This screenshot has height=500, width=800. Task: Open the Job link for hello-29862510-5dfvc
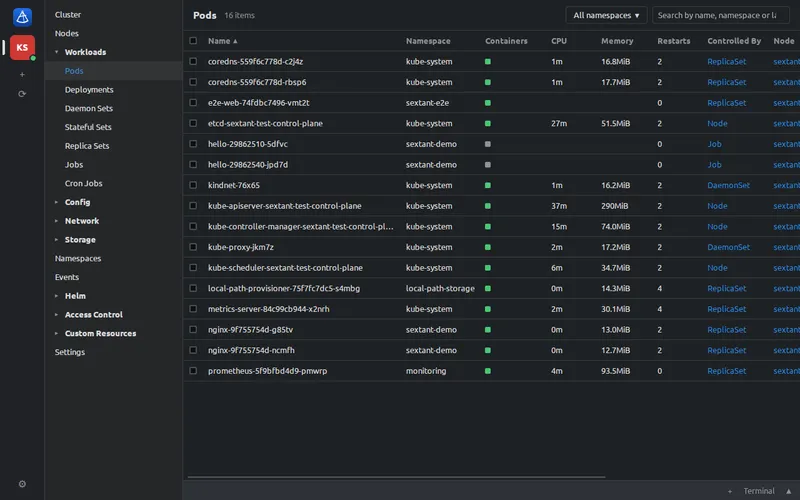pyautogui.click(x=714, y=144)
